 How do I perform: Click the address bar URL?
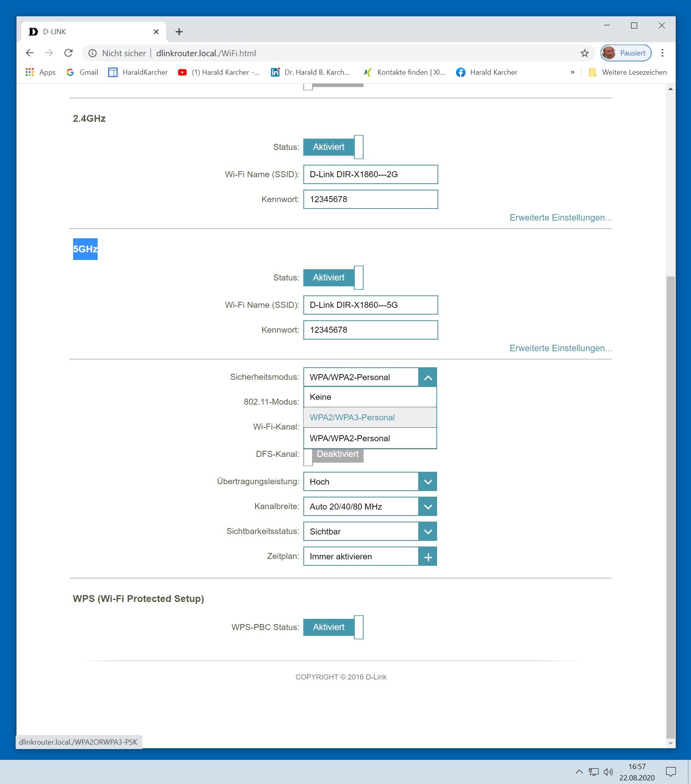click(206, 53)
